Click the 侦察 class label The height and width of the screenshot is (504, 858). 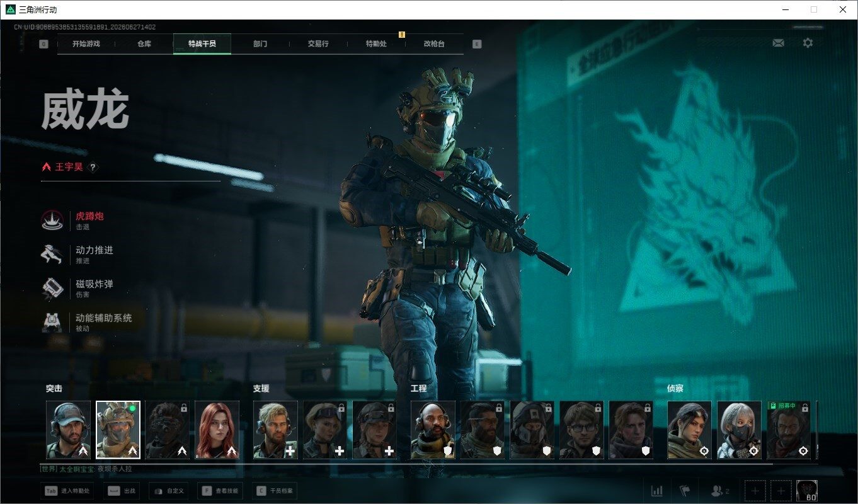pos(675,389)
